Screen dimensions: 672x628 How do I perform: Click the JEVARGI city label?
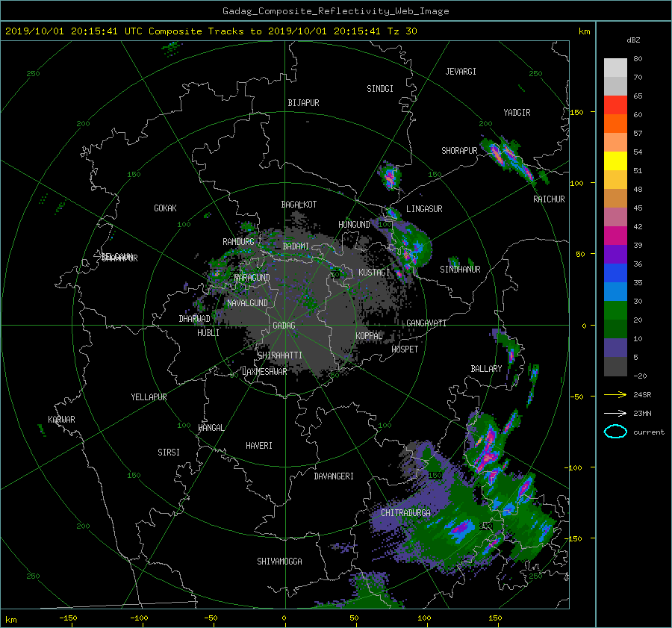[x=461, y=72]
